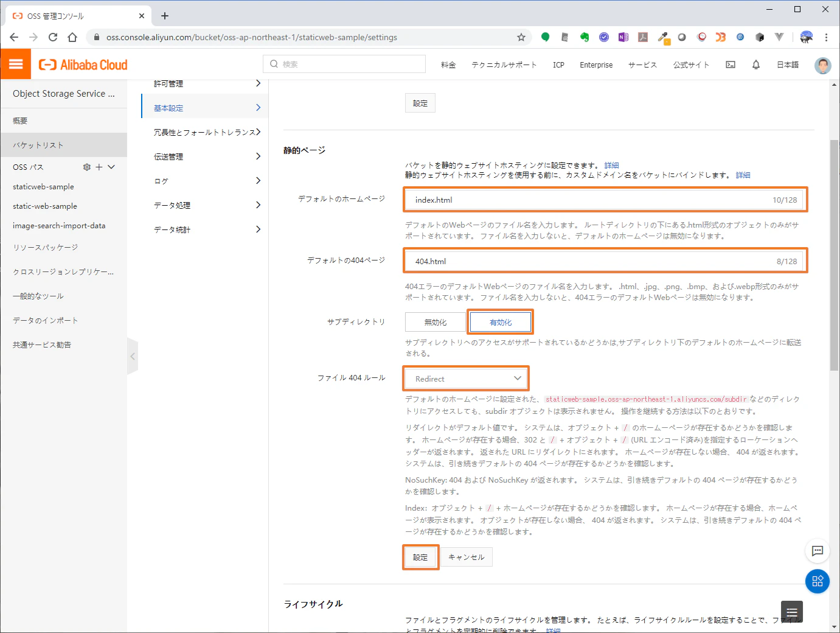
Task: Open the サービス top menu
Action: [642, 65]
